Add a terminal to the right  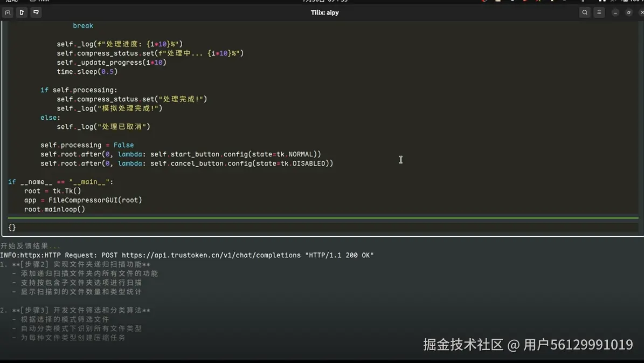[x=22, y=12]
